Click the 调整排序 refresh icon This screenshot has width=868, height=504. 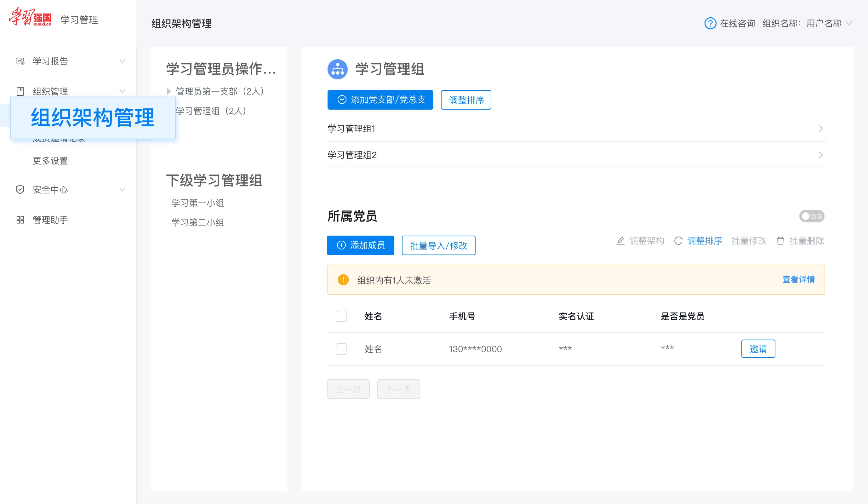click(678, 241)
